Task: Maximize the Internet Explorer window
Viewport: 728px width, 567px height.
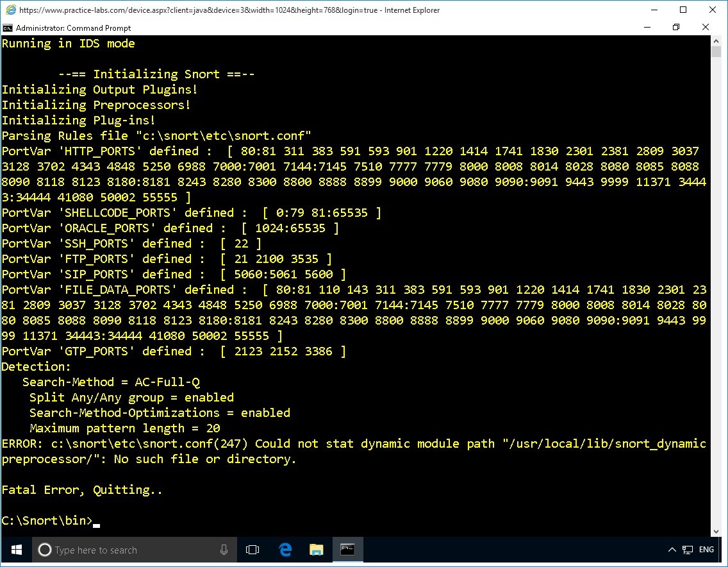Action: click(682, 10)
